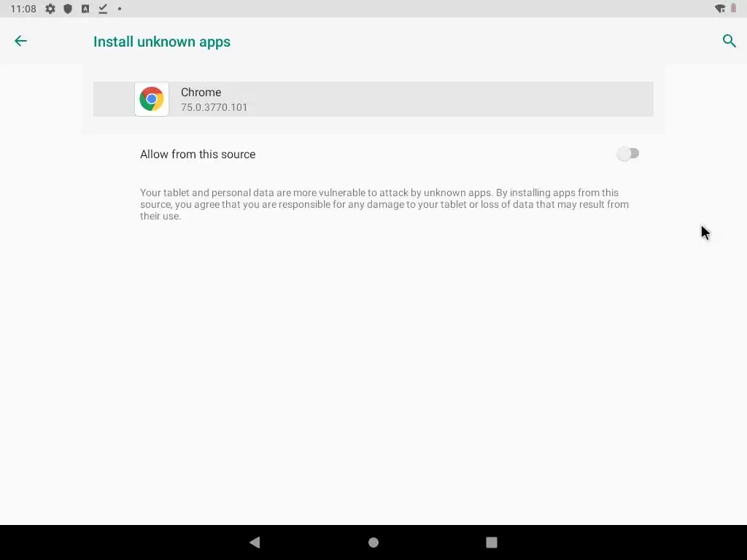The height and width of the screenshot is (560, 747).
Task: Tap the settings gear in status bar
Action: point(50,9)
